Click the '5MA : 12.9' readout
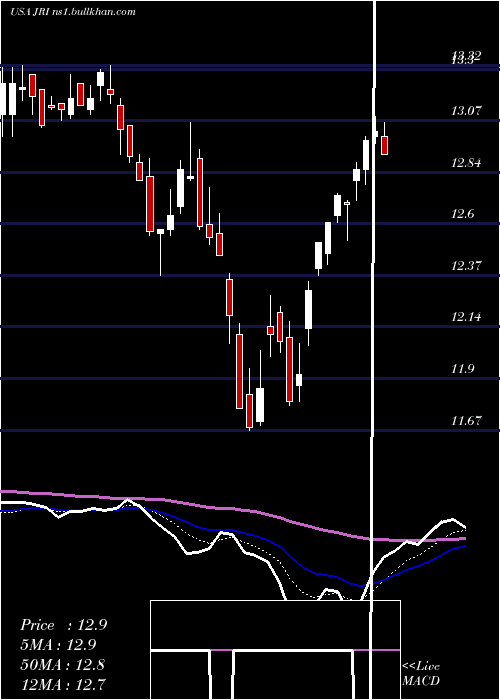This screenshot has height=700, width=500. click(x=58, y=645)
